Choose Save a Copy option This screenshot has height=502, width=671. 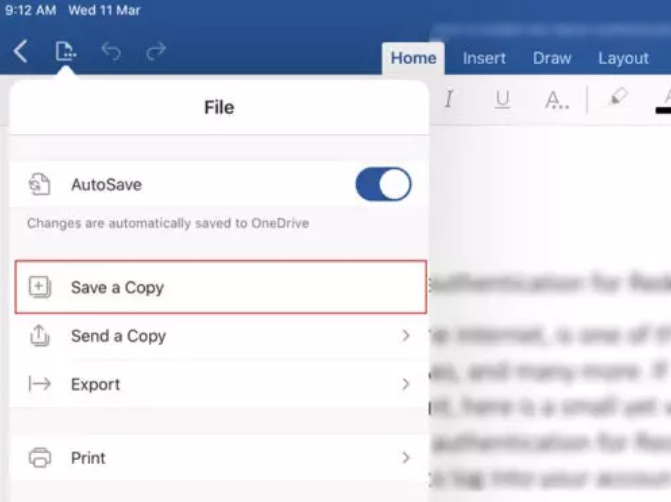click(x=221, y=287)
